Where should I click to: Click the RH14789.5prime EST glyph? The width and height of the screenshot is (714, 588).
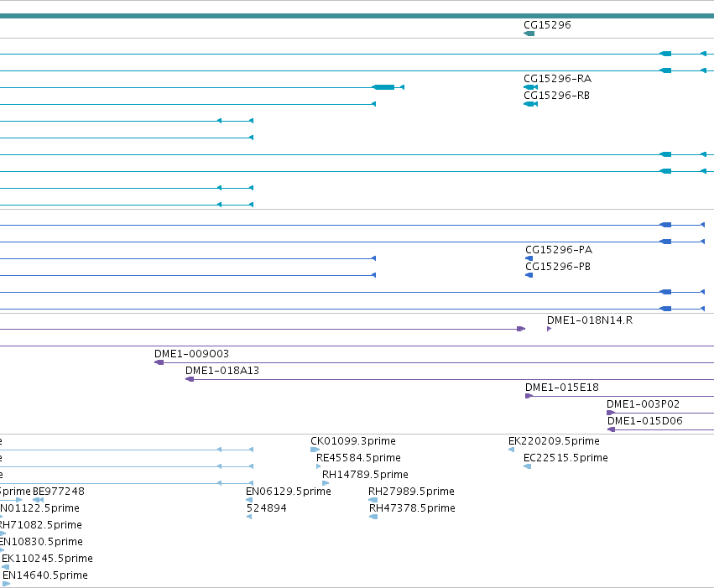(326, 484)
